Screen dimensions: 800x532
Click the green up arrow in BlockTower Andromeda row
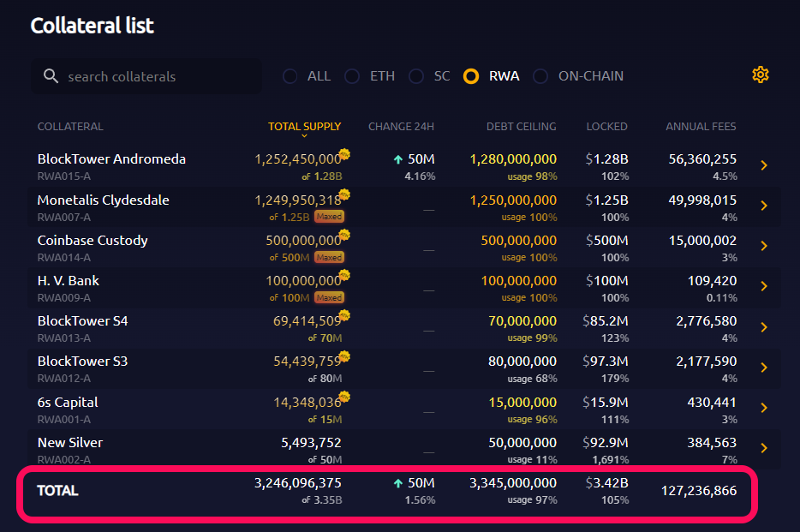click(398, 159)
